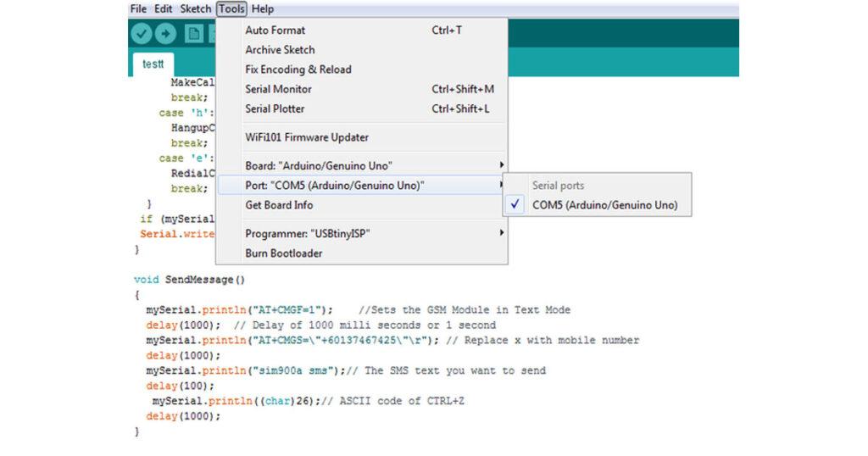Open the Serial Plotter
The width and height of the screenshot is (868, 456).
pyautogui.click(x=275, y=108)
